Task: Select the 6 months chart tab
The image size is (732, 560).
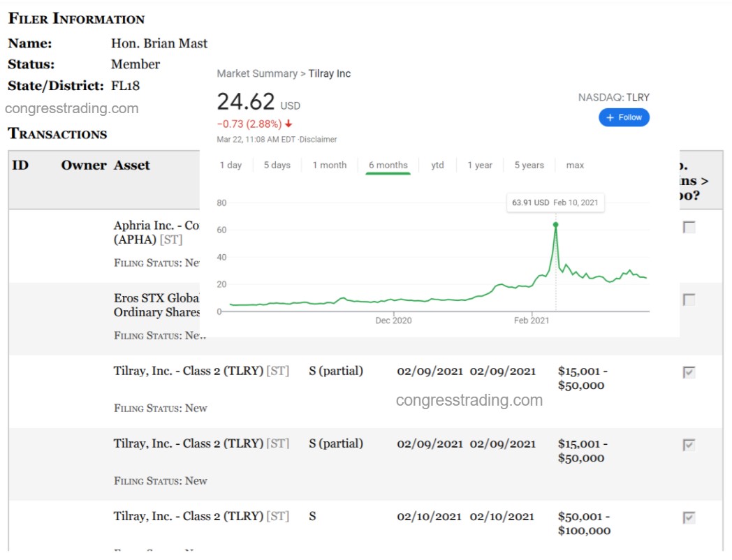Action: coord(388,165)
